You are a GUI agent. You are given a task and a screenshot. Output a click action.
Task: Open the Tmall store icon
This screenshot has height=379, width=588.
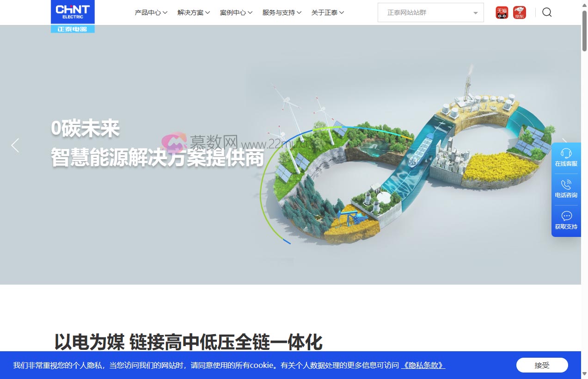502,12
